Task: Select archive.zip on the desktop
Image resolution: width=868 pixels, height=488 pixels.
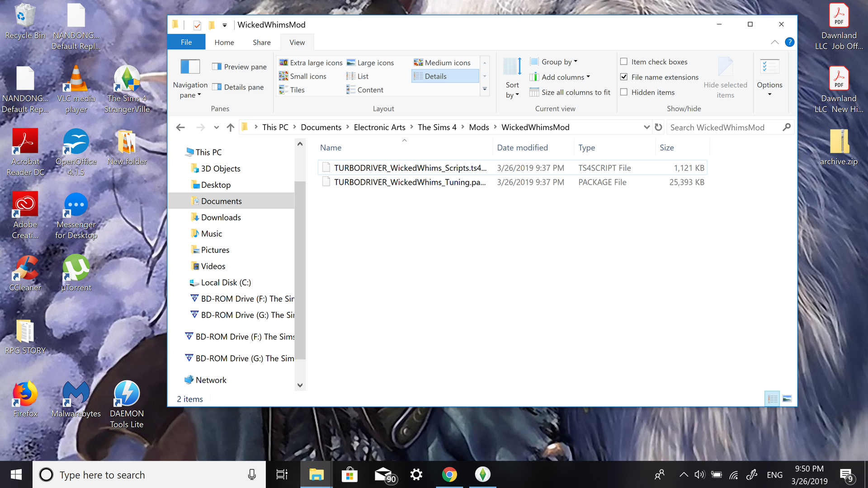Action: point(839,147)
